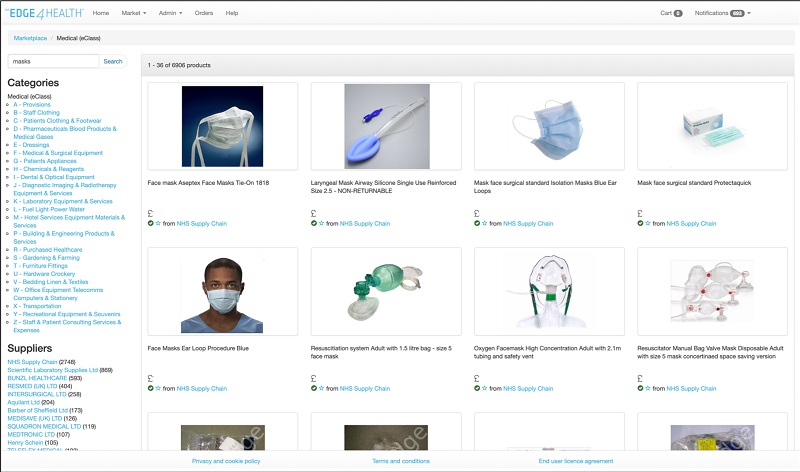Select category E - Dressings
Image resolution: width=800 pixels, height=472 pixels.
31,145
